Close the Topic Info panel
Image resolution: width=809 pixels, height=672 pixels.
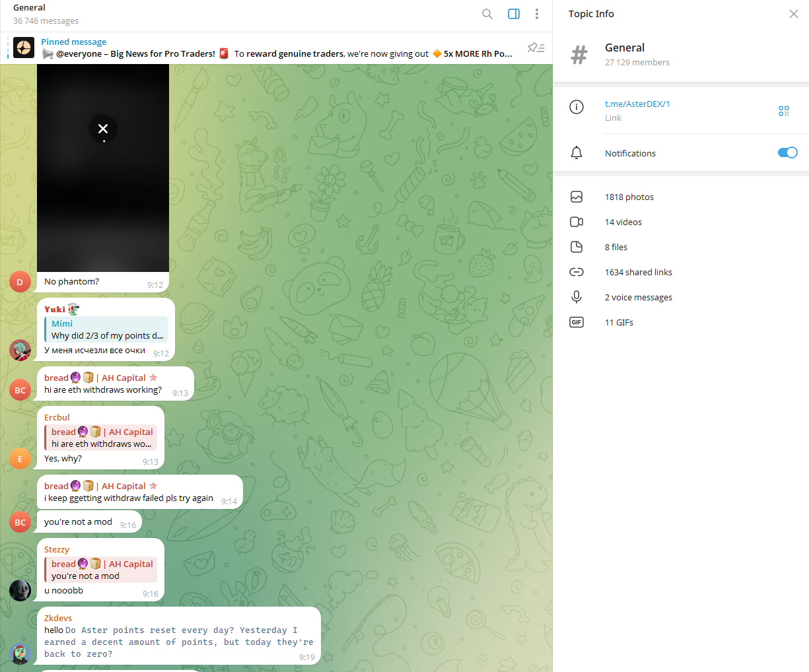(x=793, y=14)
